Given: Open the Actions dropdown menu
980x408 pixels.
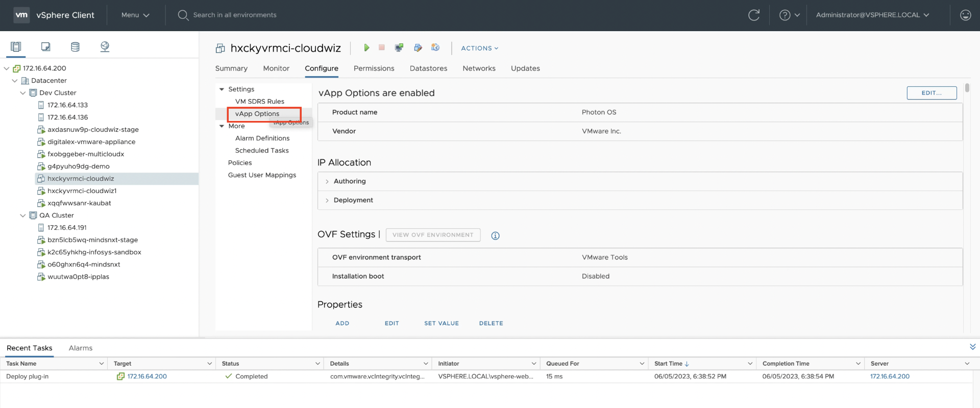Looking at the screenshot, I should (479, 48).
